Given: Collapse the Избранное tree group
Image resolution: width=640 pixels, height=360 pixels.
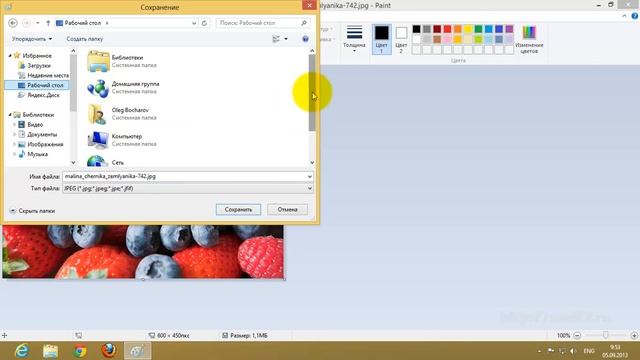Looking at the screenshot, I should [10, 56].
